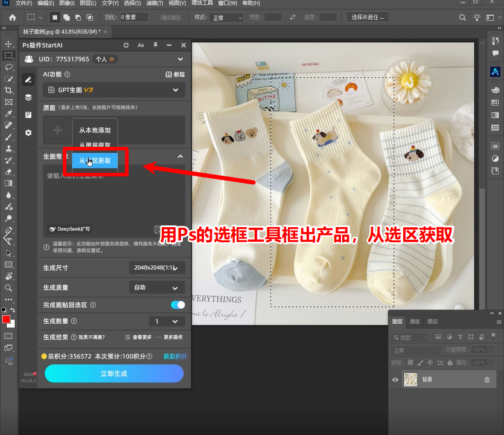Choose 从选区获取 from the popup menu
The width and height of the screenshot is (504, 435).
(95, 161)
